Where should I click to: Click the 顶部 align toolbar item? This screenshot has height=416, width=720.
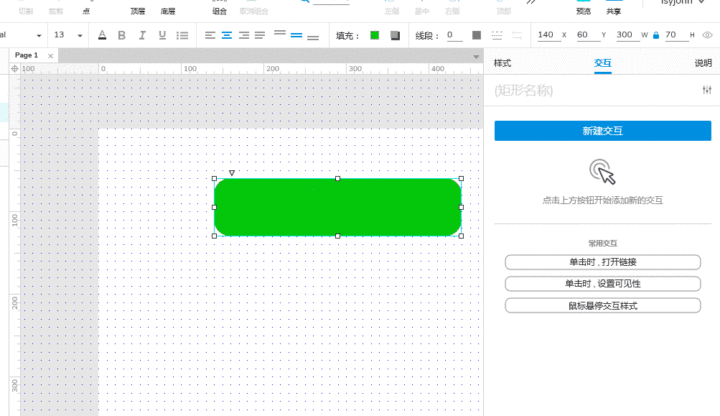pos(504,11)
